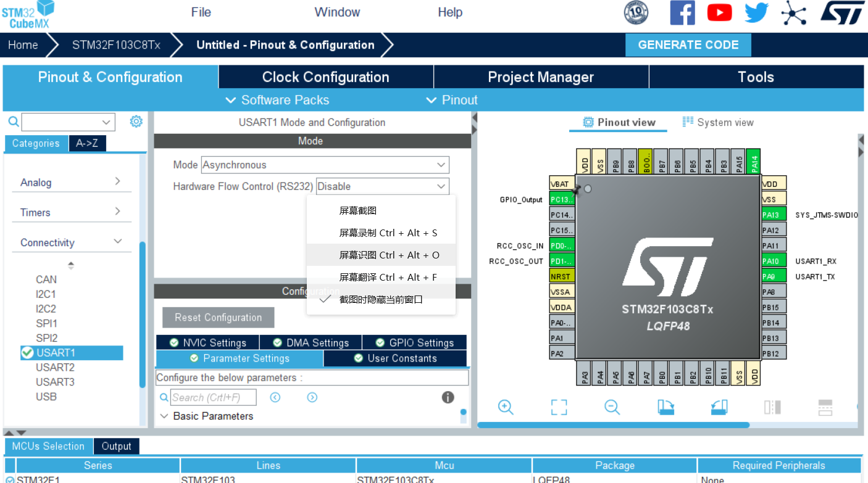This screenshot has width=868, height=483.
Task: Open the Hardware Flow Control dropdown
Action: click(382, 186)
